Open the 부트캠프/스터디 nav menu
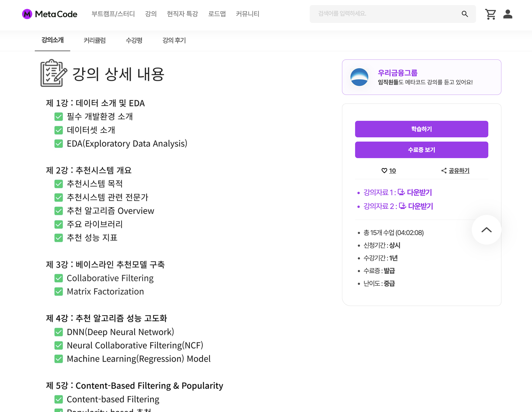Image resolution: width=532 pixels, height=412 pixels. [x=113, y=14]
